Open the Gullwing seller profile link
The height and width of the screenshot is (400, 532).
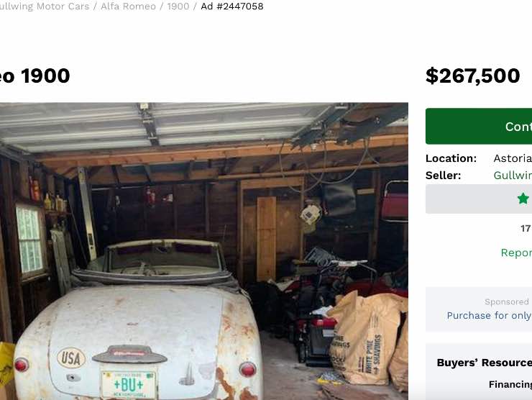coord(513,176)
